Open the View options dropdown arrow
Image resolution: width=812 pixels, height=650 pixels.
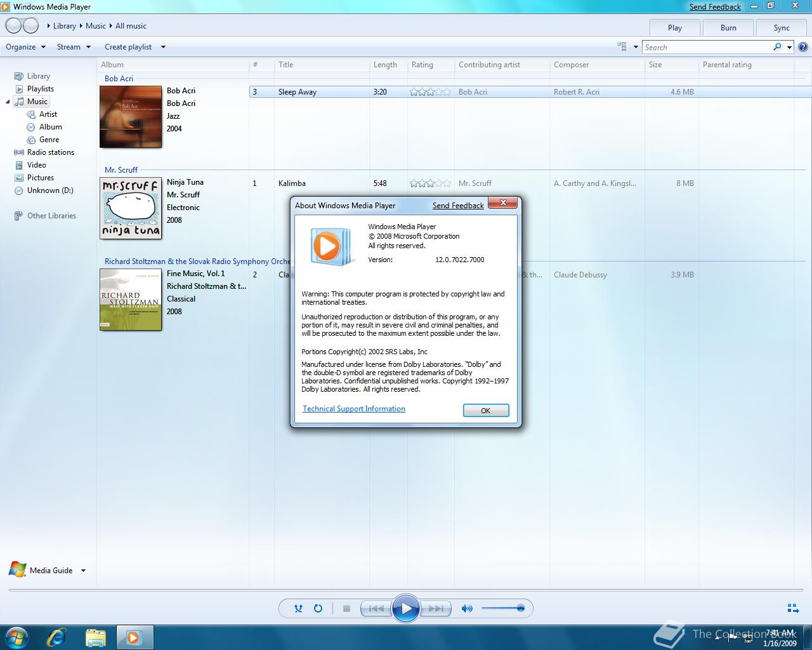coord(636,47)
